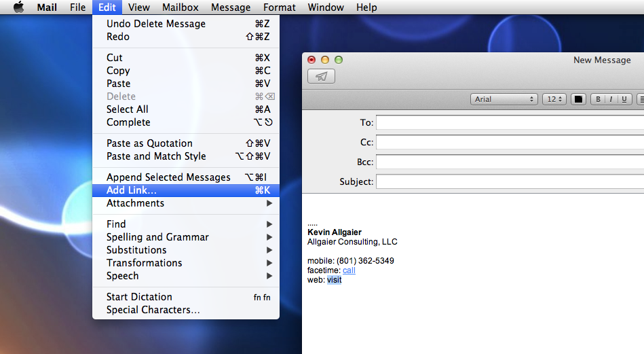The width and height of the screenshot is (644, 354).
Task: Open the Apple menu
Action: tap(19, 7)
